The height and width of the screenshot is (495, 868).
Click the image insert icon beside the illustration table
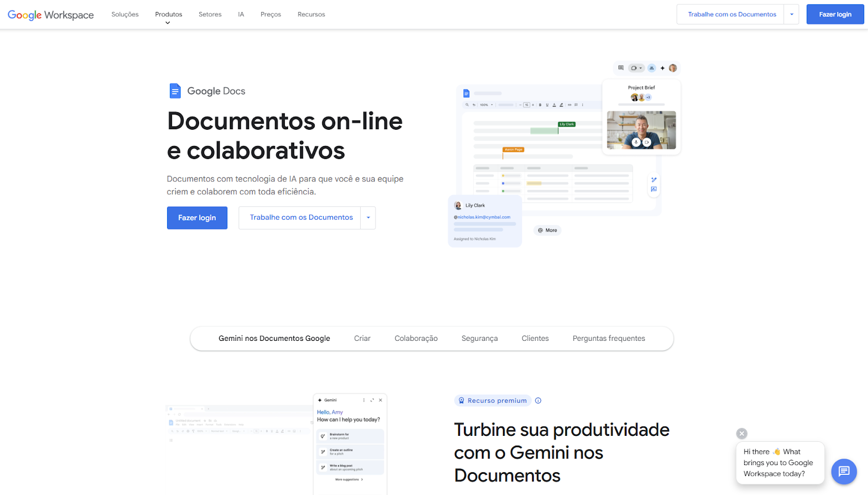pyautogui.click(x=654, y=189)
